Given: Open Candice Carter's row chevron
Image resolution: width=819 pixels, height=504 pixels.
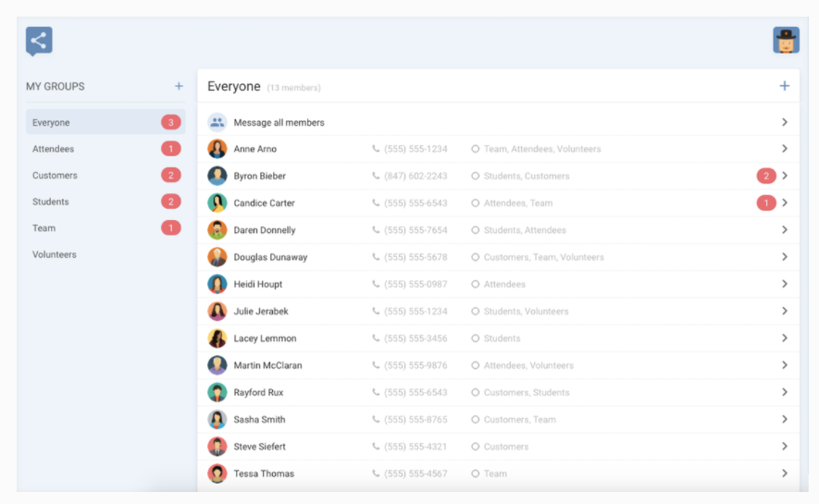Looking at the screenshot, I should tap(785, 203).
